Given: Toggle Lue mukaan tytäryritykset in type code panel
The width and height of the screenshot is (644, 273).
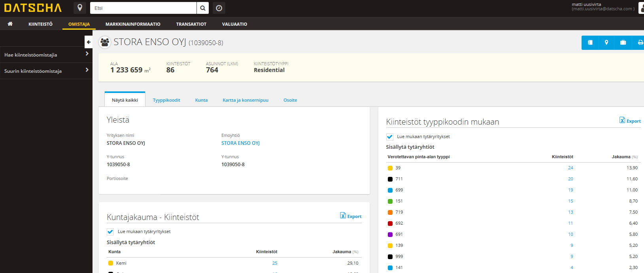Looking at the screenshot, I should [x=390, y=136].
